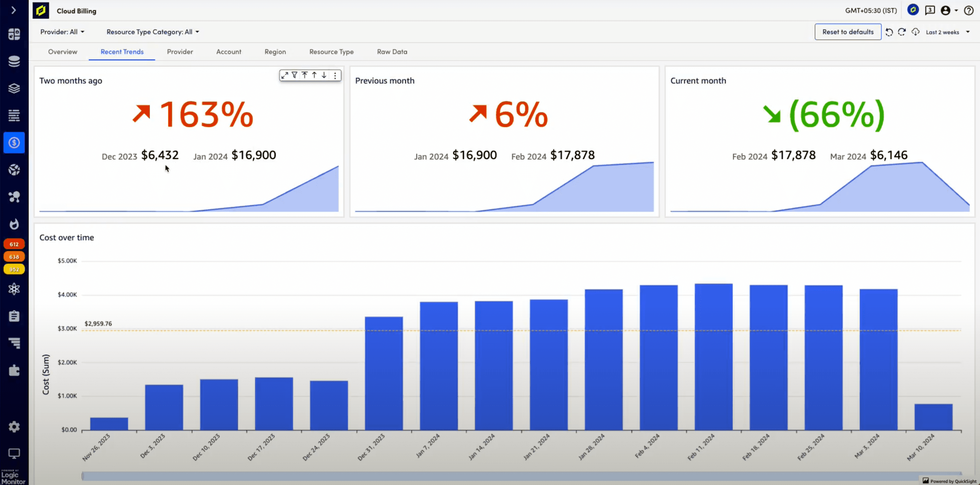The width and height of the screenshot is (980, 485).
Task: Open the puzzle piece modules sidebar icon
Action: coord(14,370)
